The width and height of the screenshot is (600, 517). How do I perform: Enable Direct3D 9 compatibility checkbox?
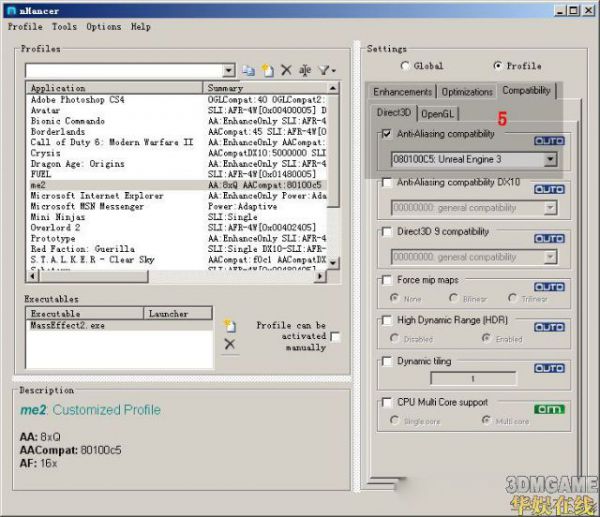tap(387, 232)
